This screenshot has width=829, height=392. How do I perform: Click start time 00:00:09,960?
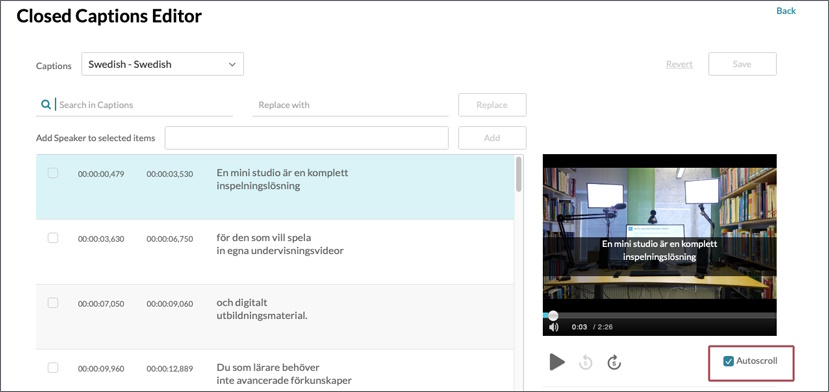coord(101,368)
